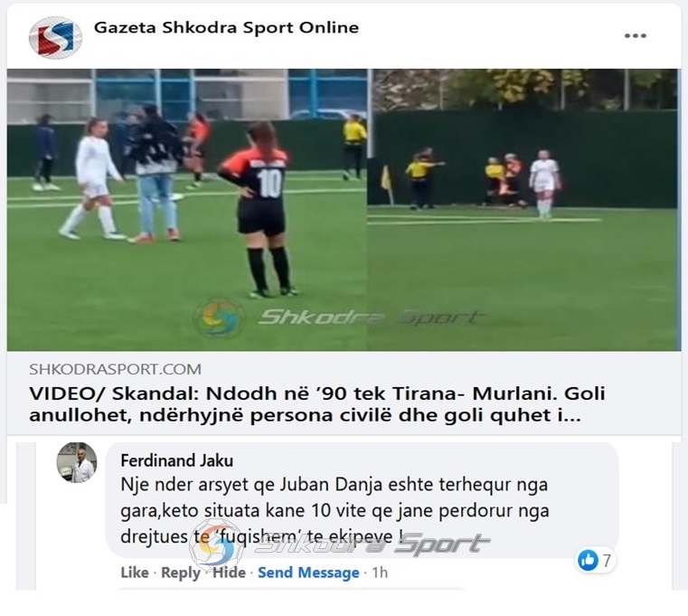Open Ferdinand Jaku's profile picture
This screenshot has width=688, height=616.
click(x=77, y=462)
